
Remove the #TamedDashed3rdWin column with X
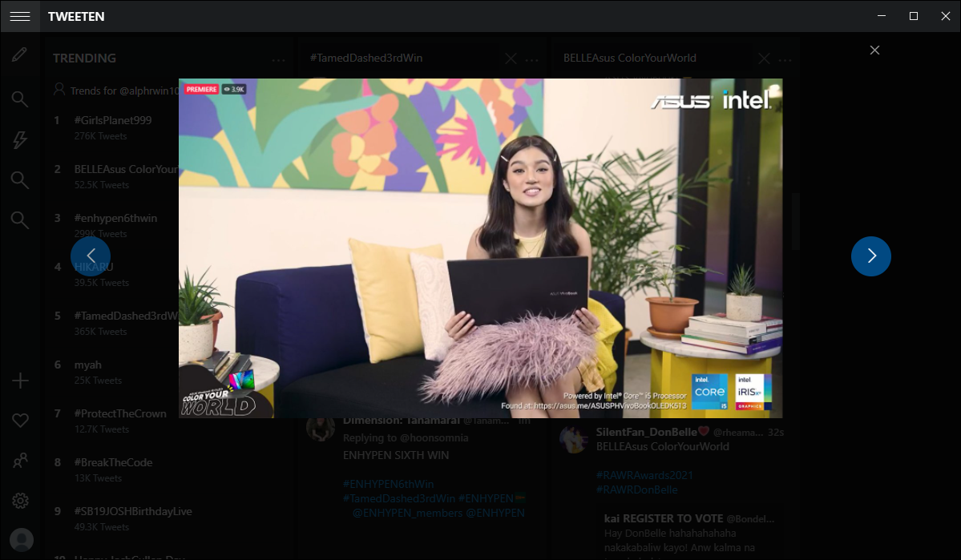(511, 58)
